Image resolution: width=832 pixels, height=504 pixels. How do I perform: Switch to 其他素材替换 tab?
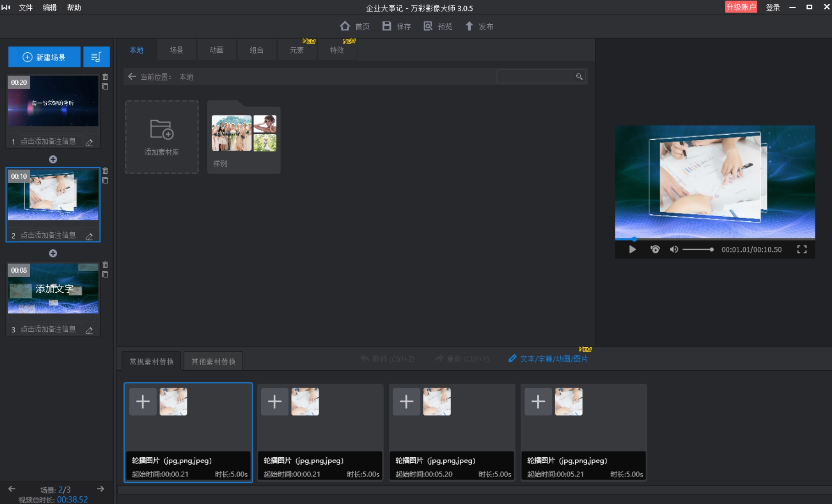[213, 362]
